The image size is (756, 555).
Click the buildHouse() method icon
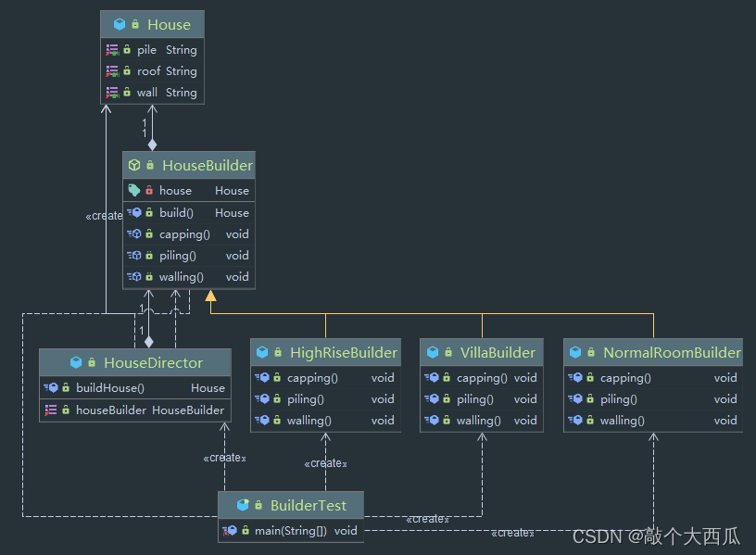[x=51, y=387]
